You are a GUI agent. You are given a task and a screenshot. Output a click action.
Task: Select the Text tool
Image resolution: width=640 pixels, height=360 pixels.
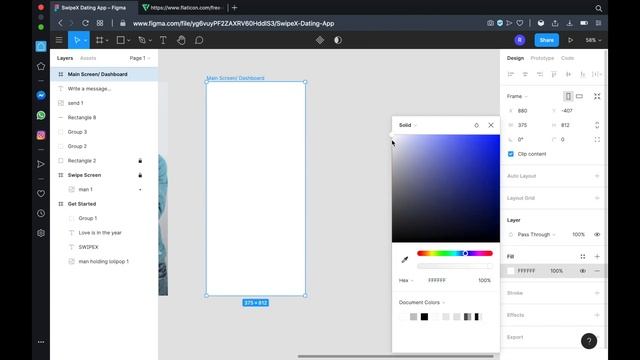point(163,40)
